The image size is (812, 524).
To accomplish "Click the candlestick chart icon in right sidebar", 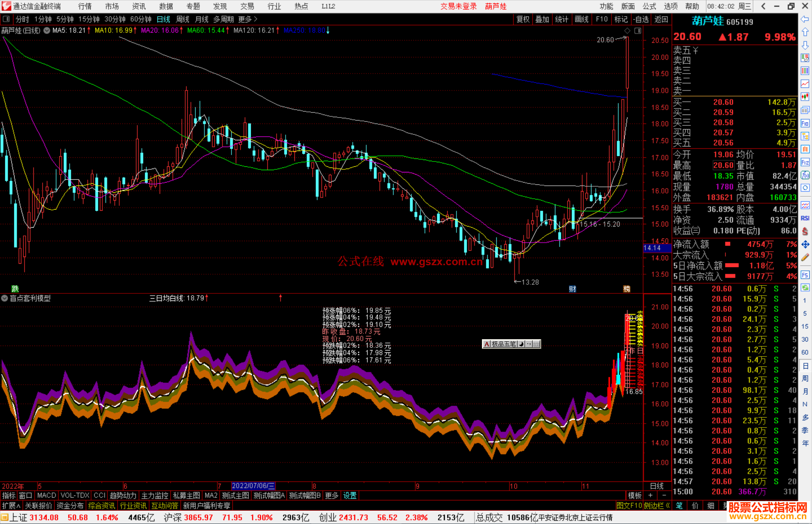I will tap(805, 97).
